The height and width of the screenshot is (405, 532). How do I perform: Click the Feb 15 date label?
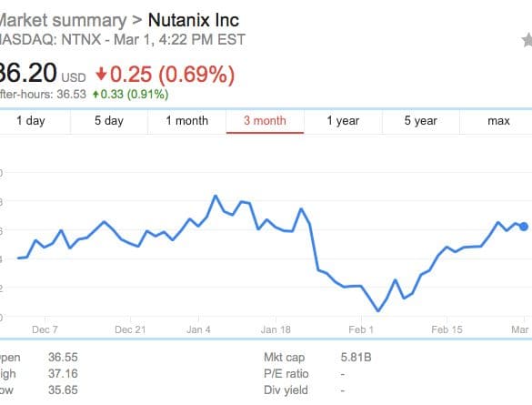(447, 329)
